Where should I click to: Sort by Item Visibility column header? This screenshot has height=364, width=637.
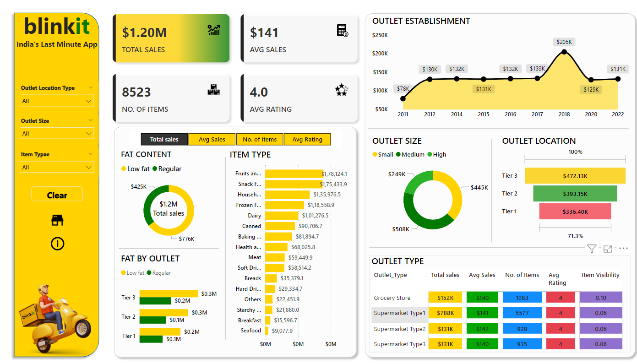pyautogui.click(x=600, y=275)
